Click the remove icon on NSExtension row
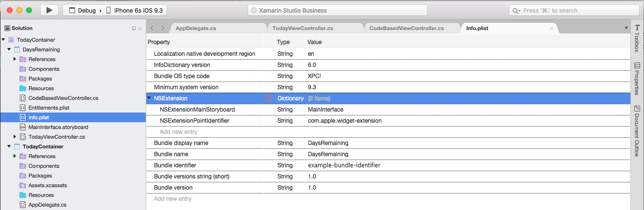The image size is (644, 210). click(268, 98)
